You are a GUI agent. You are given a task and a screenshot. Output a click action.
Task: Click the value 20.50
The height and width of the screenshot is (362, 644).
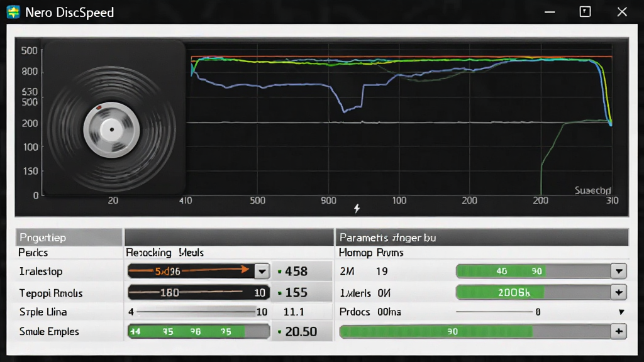301,332
